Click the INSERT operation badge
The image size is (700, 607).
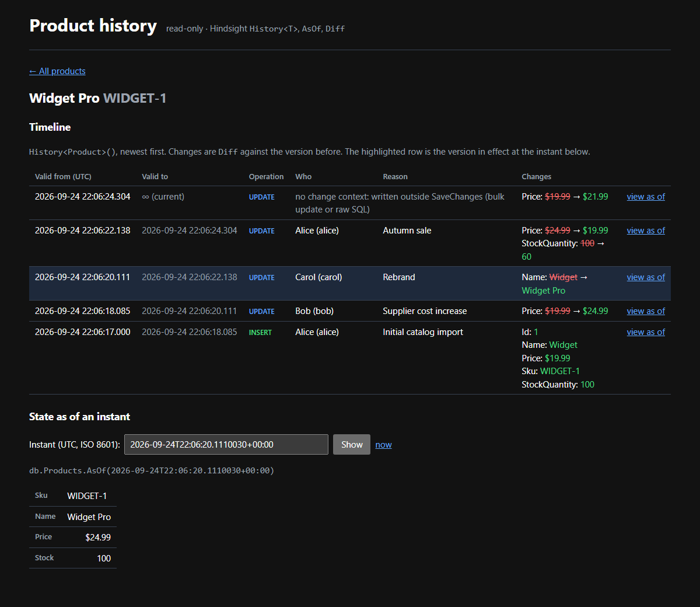[x=260, y=333]
